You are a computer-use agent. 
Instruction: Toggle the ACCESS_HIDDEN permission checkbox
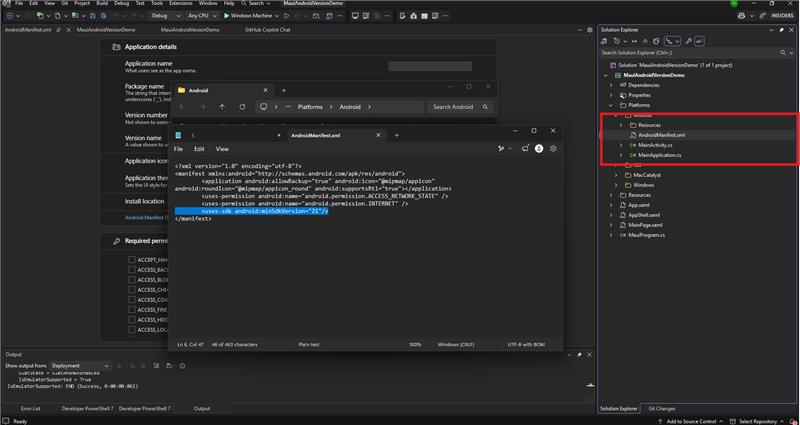[x=132, y=319]
